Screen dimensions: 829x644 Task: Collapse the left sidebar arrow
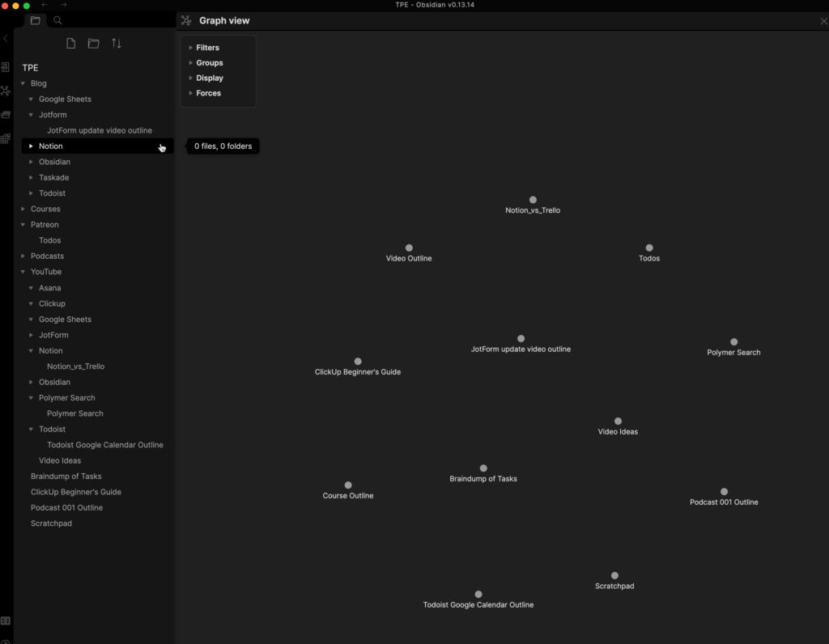[6, 39]
